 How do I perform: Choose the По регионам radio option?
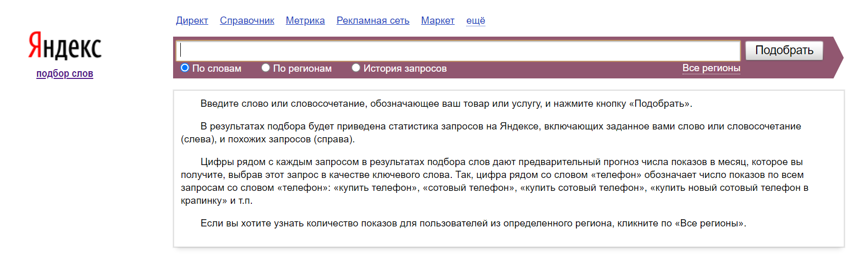(266, 68)
